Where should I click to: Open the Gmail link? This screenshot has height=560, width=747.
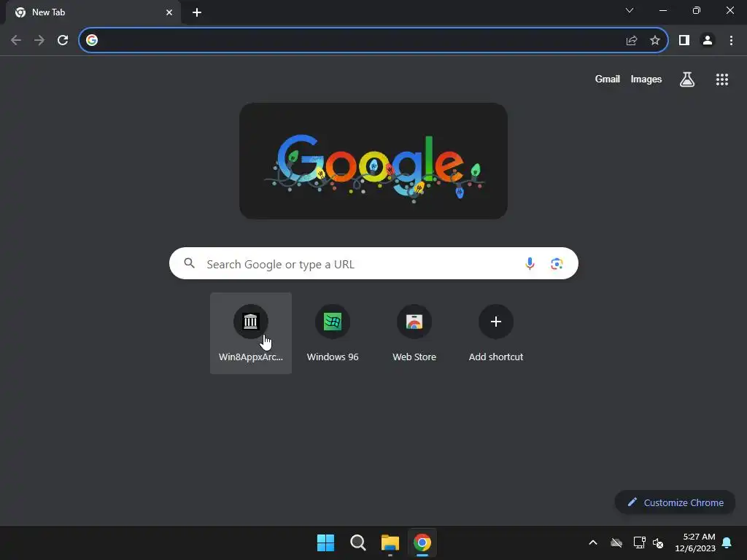coord(608,79)
